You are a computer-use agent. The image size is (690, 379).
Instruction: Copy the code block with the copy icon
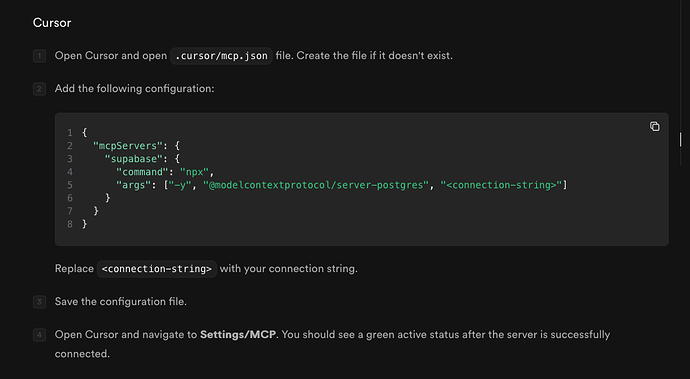(x=654, y=126)
